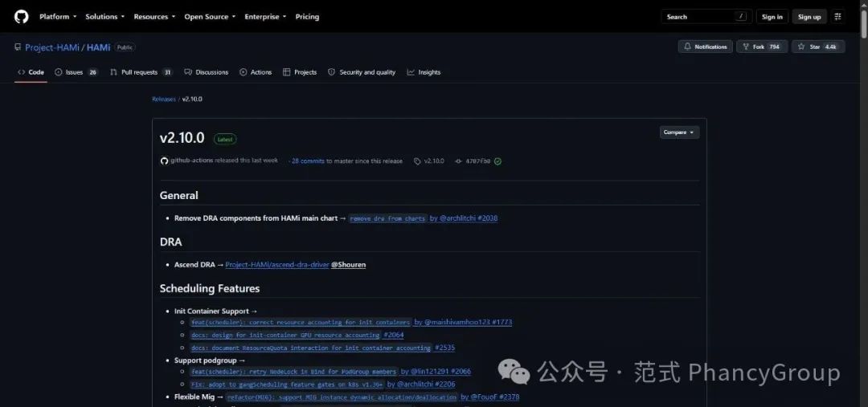The height and width of the screenshot is (407, 868).
Task: Open the Resources dropdown
Action: 154,17
